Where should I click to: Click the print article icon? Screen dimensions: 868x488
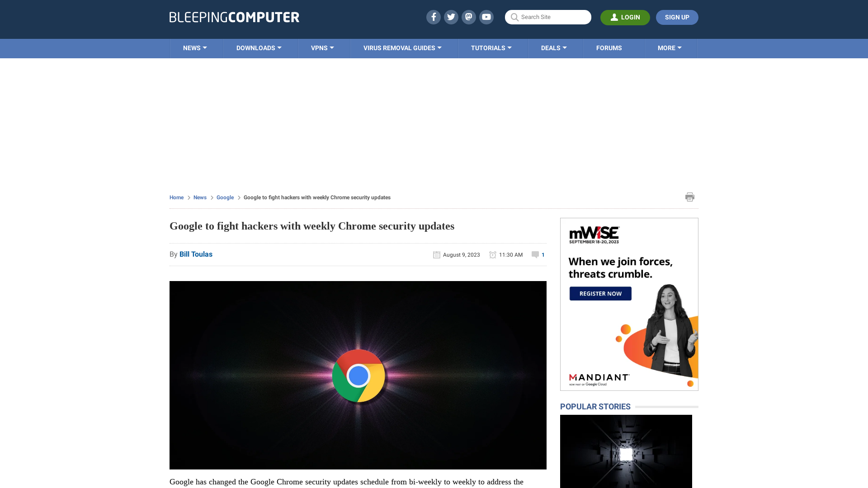690,197
